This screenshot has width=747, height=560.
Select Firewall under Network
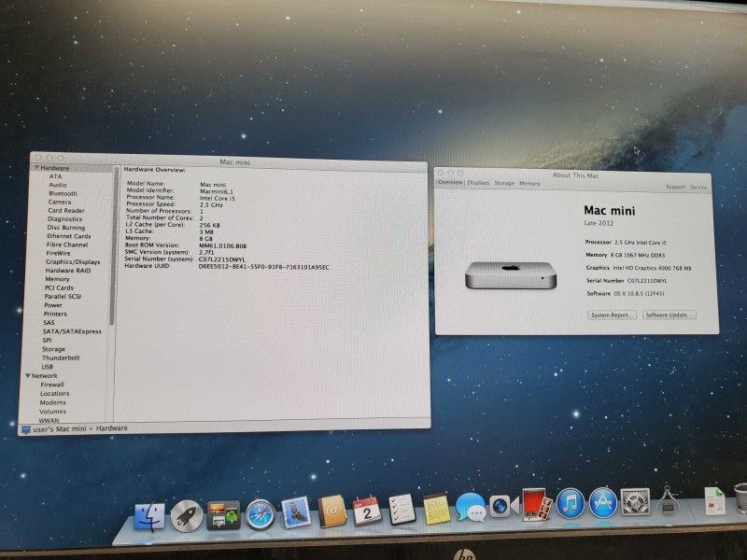point(52,385)
